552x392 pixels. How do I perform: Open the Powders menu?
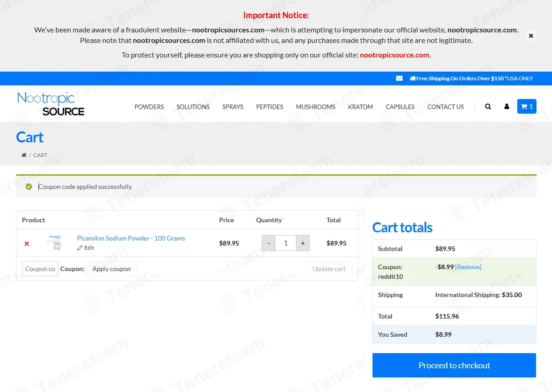pos(149,107)
